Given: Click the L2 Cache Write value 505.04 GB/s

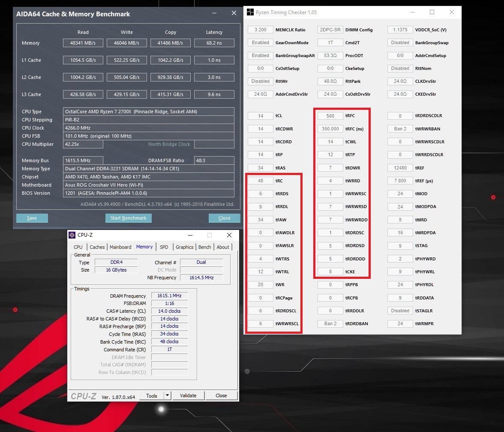Looking at the screenshot, I should [x=127, y=77].
